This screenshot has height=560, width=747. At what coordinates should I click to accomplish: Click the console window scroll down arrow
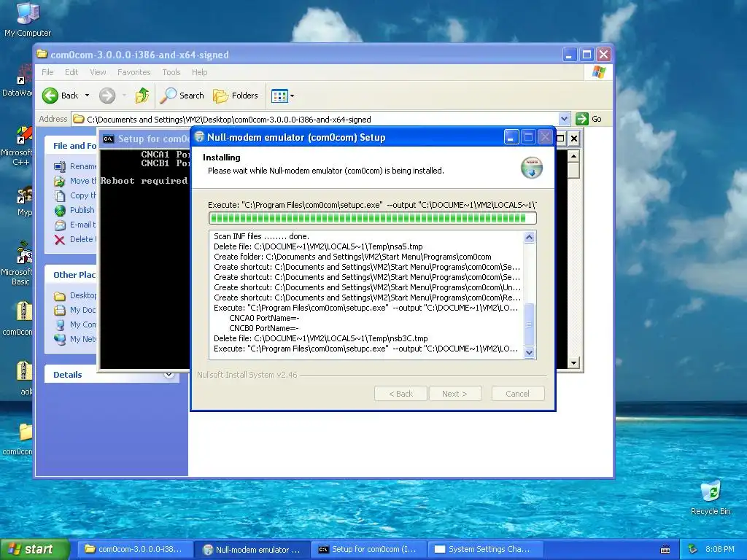pos(573,363)
